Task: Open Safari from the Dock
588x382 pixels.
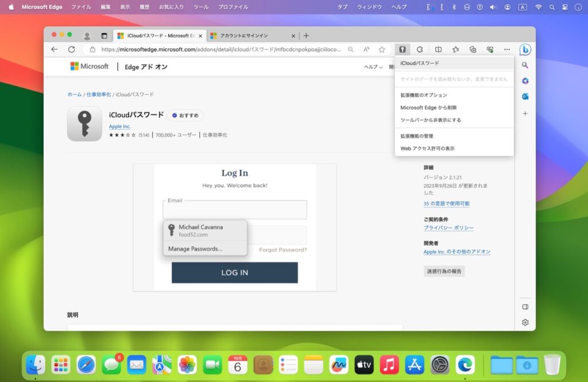Action: [86, 364]
